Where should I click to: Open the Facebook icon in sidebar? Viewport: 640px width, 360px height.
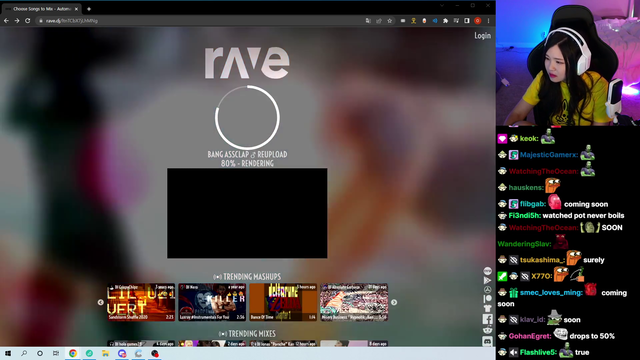tap(487, 319)
